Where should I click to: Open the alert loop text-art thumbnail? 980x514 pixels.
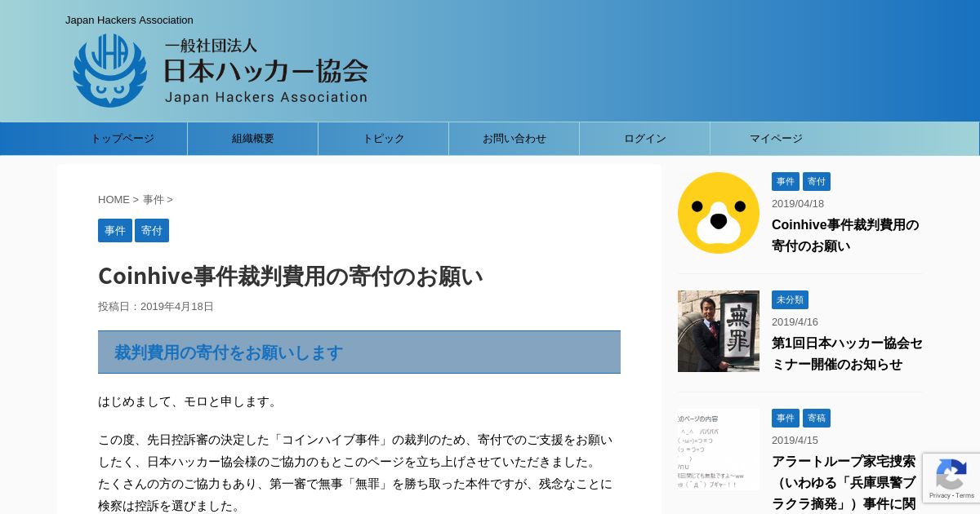(719, 450)
